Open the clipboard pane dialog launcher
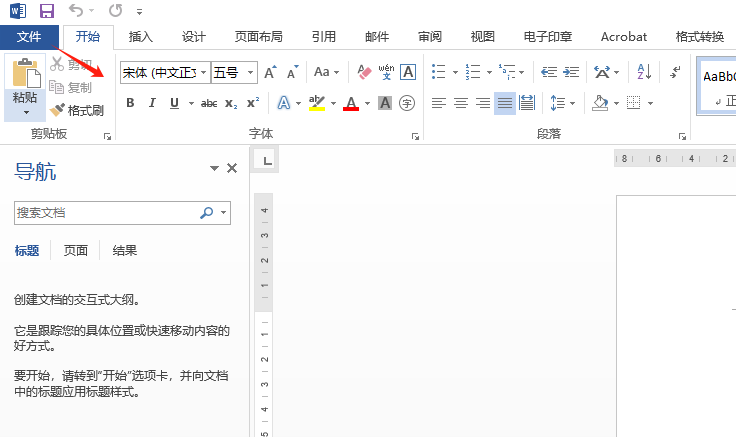The width and height of the screenshot is (736, 437). point(107,137)
